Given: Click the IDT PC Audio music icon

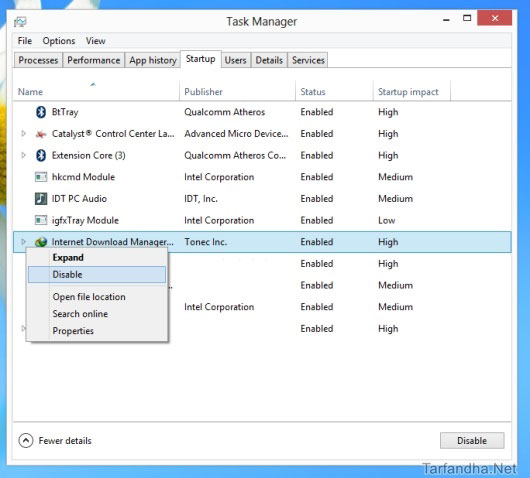Looking at the screenshot, I should (x=41, y=199).
